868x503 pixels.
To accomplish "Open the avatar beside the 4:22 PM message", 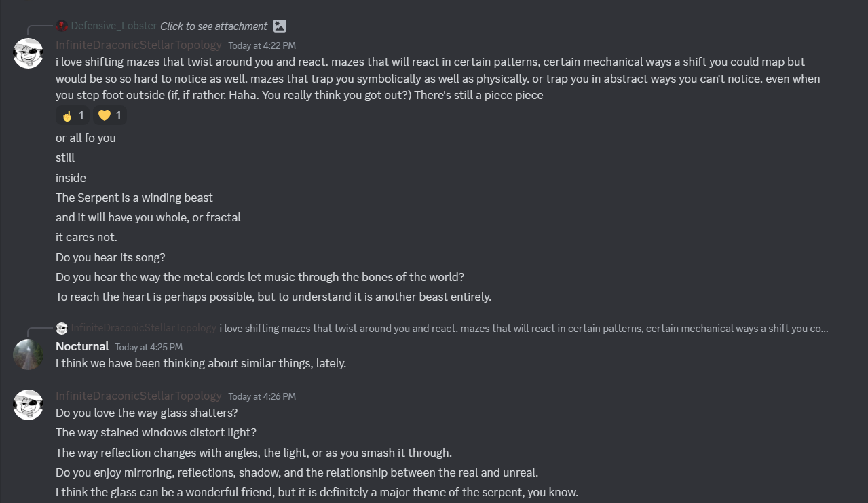I will tap(29, 53).
